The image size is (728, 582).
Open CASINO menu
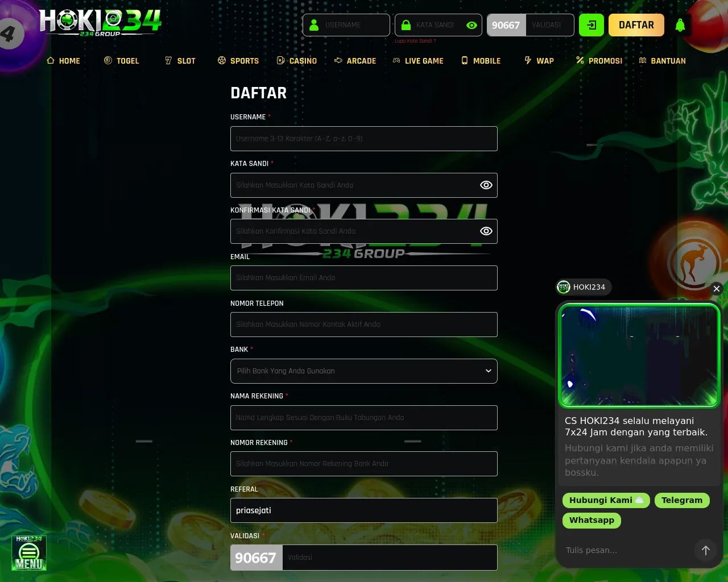[x=297, y=61]
